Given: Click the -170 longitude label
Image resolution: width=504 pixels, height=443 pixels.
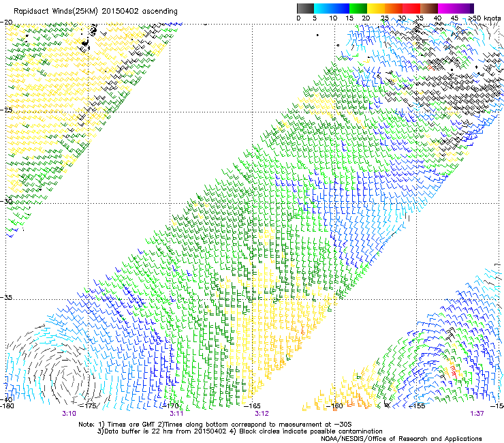Looking at the screenshot, I should point(170,406).
